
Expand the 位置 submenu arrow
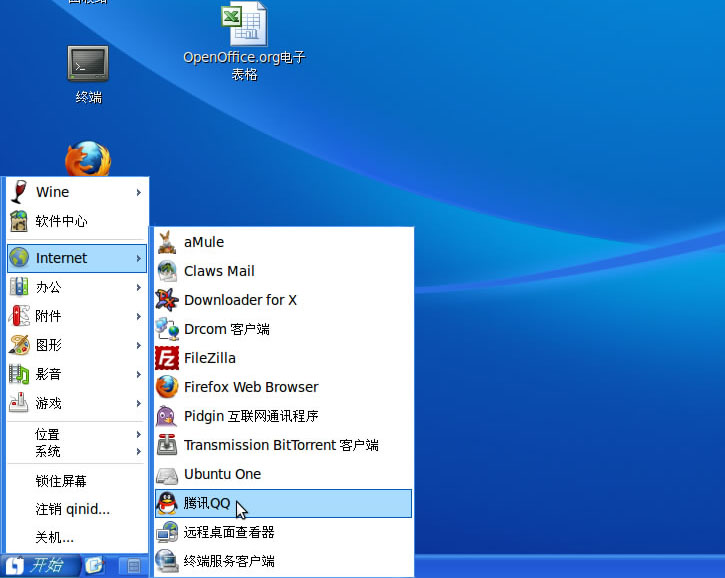coord(139,434)
